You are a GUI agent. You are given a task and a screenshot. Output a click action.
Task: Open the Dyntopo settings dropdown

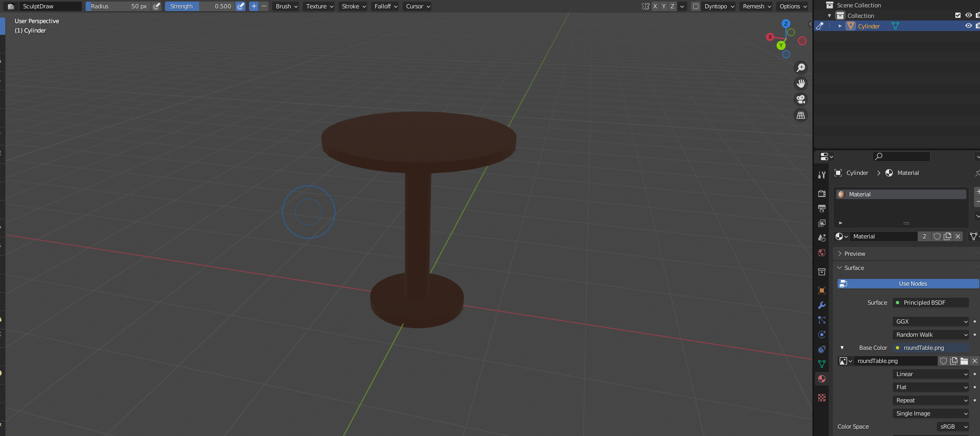point(719,6)
